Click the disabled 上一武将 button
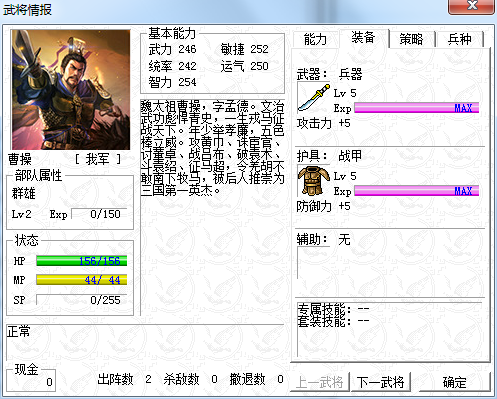497x399 pixels. click(320, 381)
